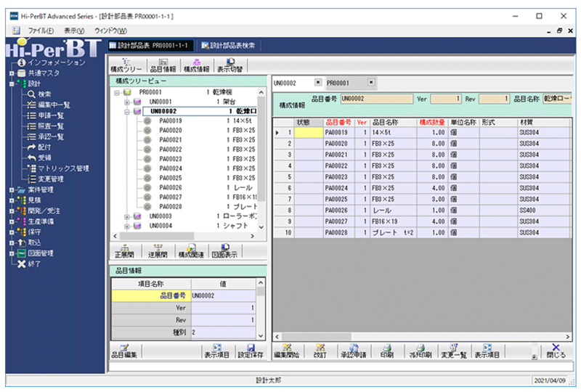Image resolution: width=581 pixels, height=392 pixels.
Task: Run 逆展開 on the tree
Action: point(158,251)
